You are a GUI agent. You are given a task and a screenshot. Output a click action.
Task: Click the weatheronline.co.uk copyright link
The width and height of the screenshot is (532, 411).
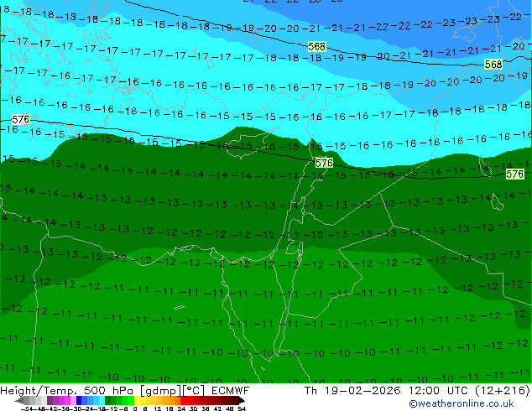[461, 403]
